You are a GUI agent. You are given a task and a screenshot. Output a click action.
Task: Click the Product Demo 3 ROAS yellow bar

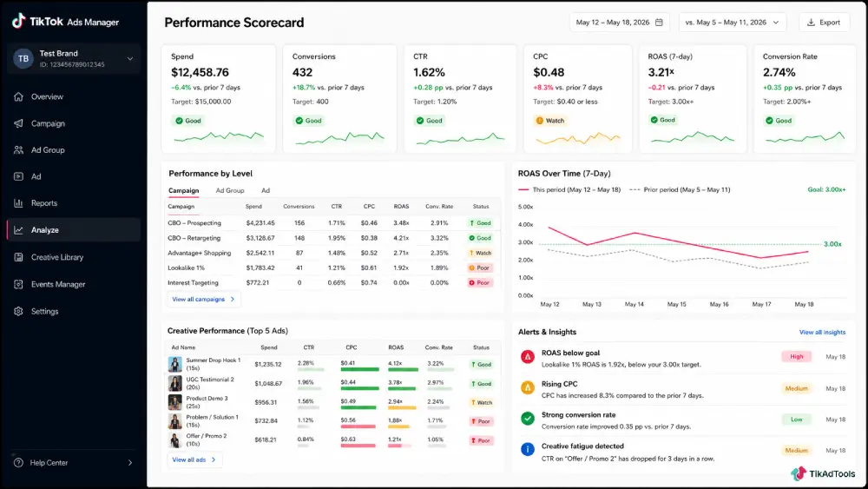pos(402,407)
